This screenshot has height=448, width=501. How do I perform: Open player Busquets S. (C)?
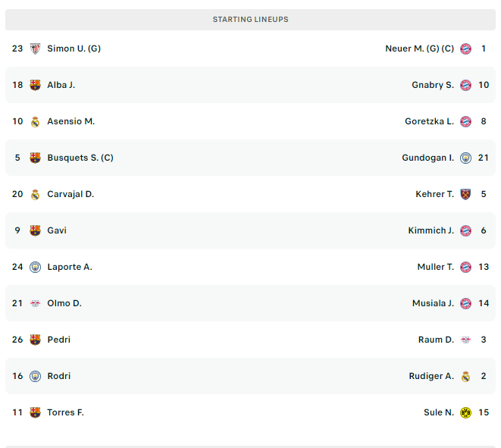tap(80, 158)
